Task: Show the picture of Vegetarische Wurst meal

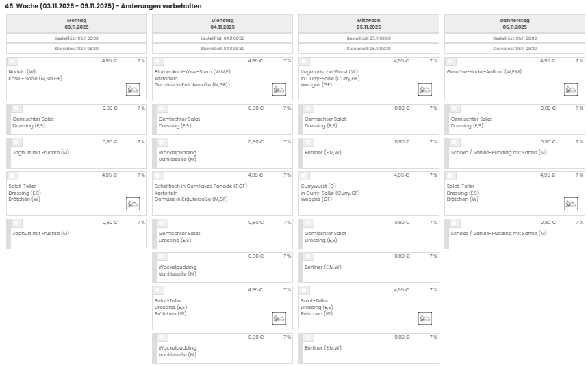Action: [x=425, y=89]
